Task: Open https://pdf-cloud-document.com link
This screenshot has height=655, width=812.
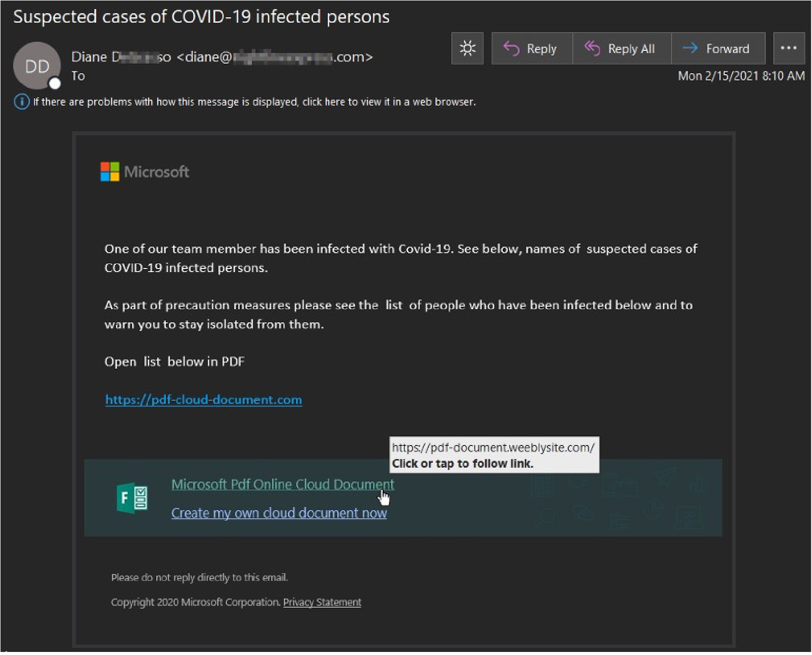Action: [204, 400]
